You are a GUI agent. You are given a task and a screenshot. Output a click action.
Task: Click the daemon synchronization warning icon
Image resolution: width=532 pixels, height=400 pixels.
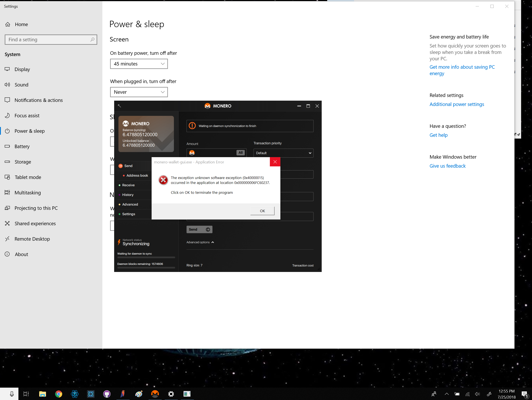point(192,126)
